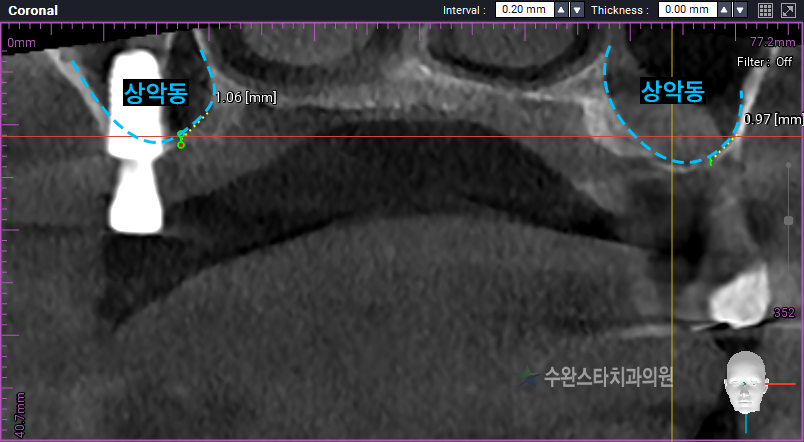
Task: Click the 'Interval :' label
Action: 464,10
